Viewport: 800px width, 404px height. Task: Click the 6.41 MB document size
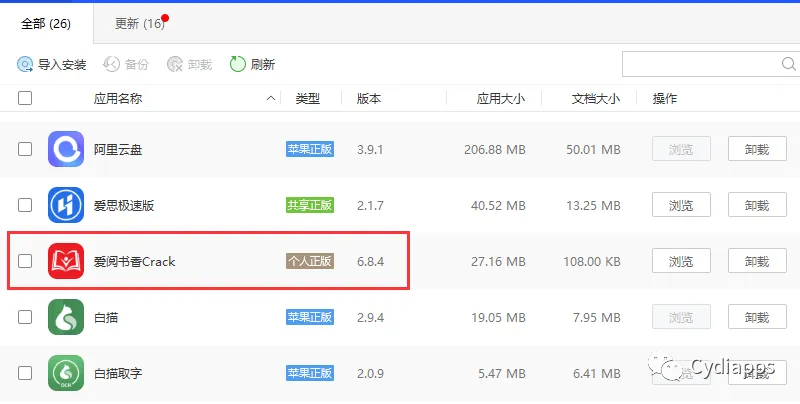coord(597,374)
